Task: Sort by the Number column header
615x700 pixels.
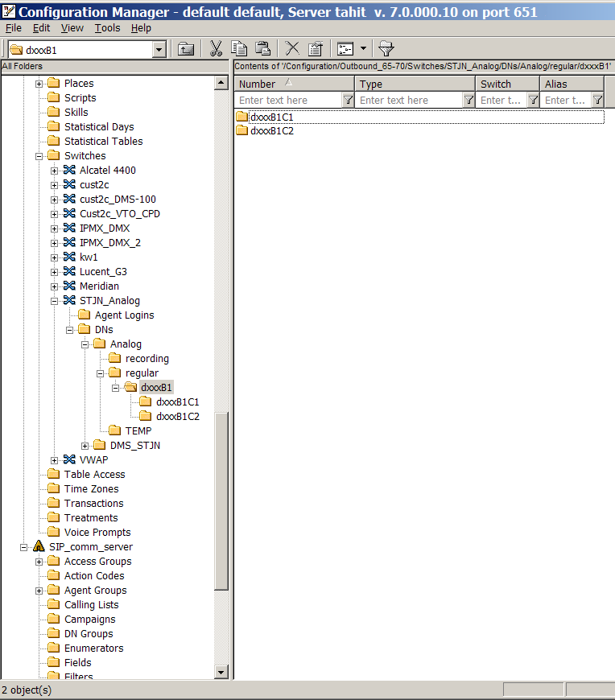Action: pos(295,84)
